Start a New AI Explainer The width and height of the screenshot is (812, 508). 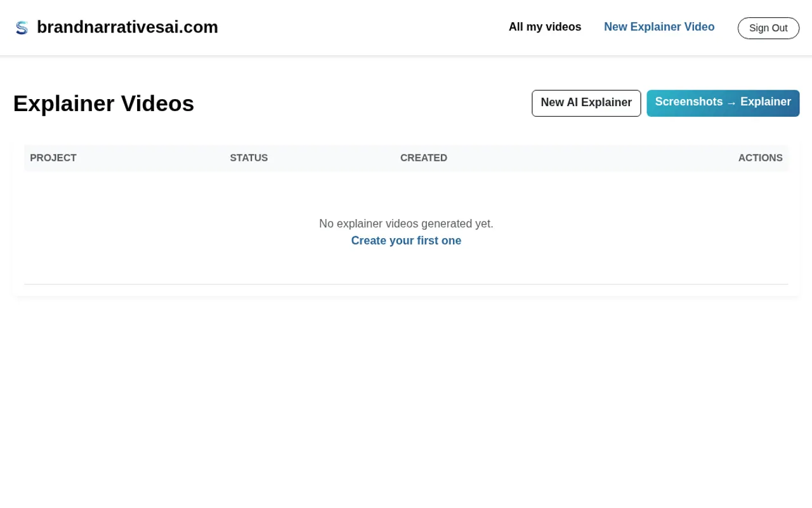(x=586, y=103)
